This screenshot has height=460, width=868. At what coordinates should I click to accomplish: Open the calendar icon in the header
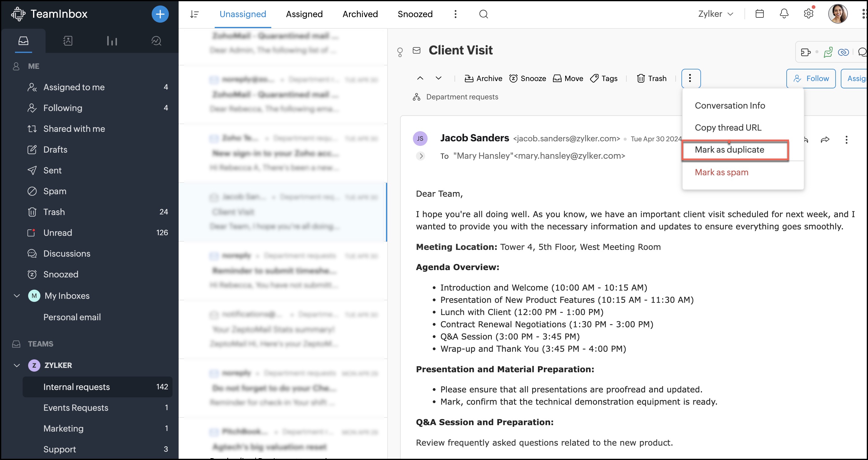point(759,14)
